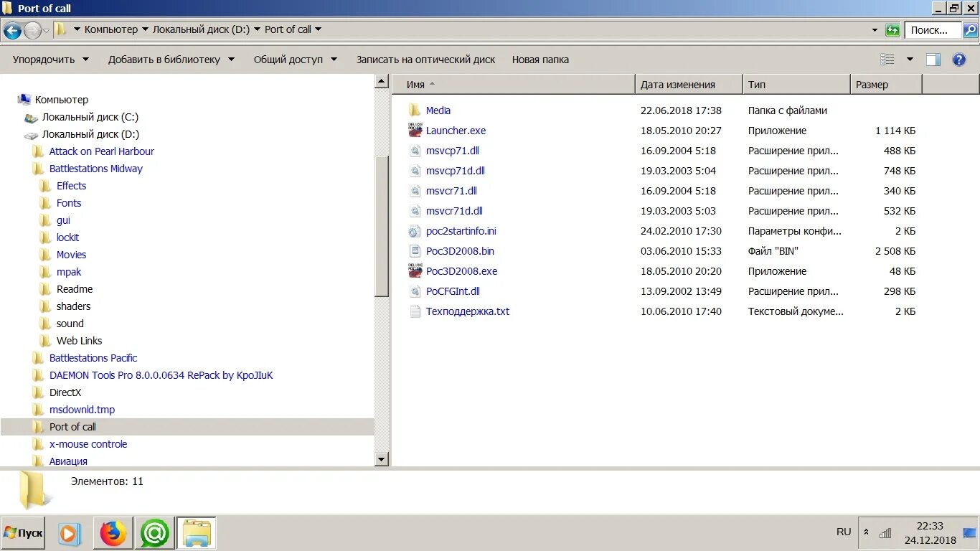Select the Media folder icon

tap(415, 110)
